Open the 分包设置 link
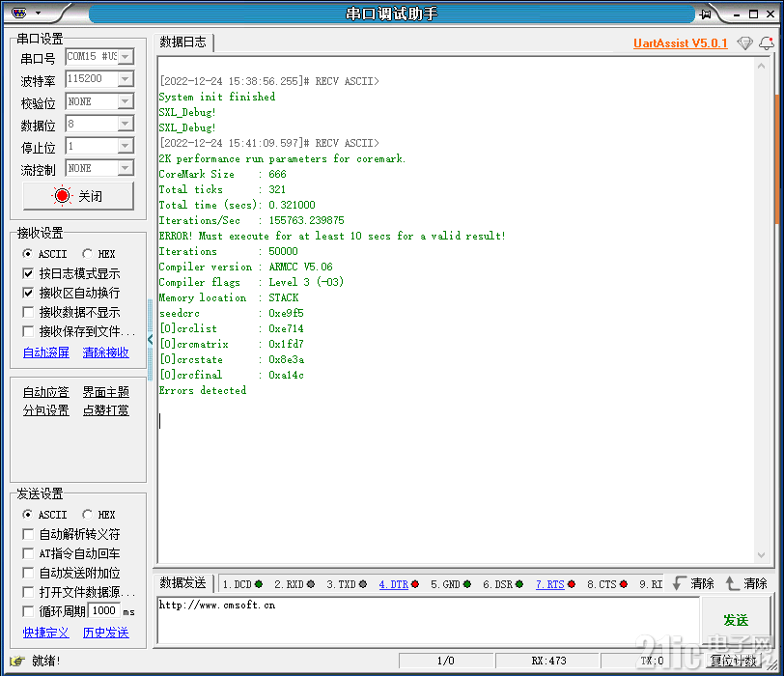Viewport: 784px width, 676px height. click(46, 410)
